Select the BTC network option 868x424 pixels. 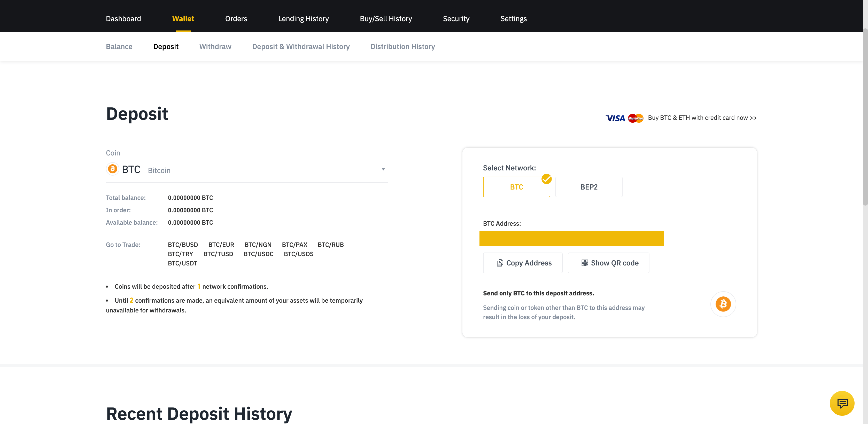coord(516,187)
